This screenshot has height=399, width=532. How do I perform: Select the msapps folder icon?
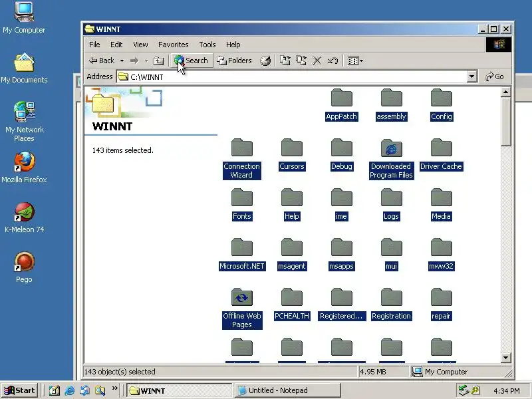point(341,247)
